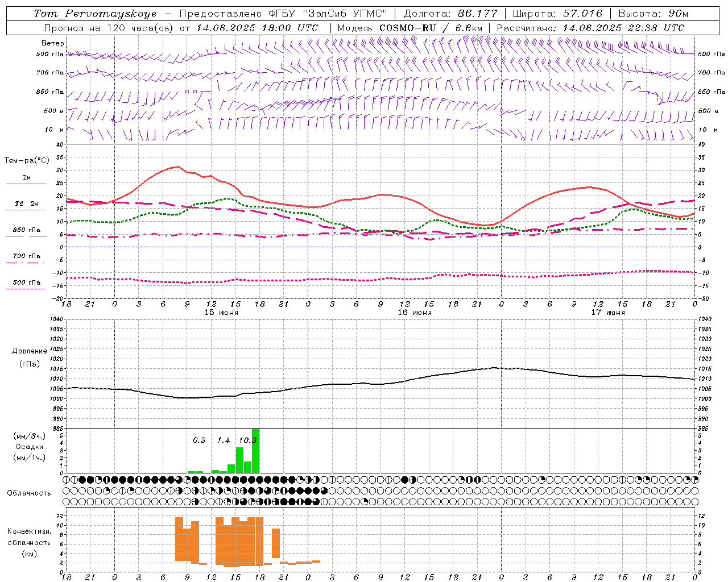Viewport: 728px width, 582px height.
Task: Click the "Конвективн." convective cloud label
Action: pyautogui.click(x=29, y=531)
